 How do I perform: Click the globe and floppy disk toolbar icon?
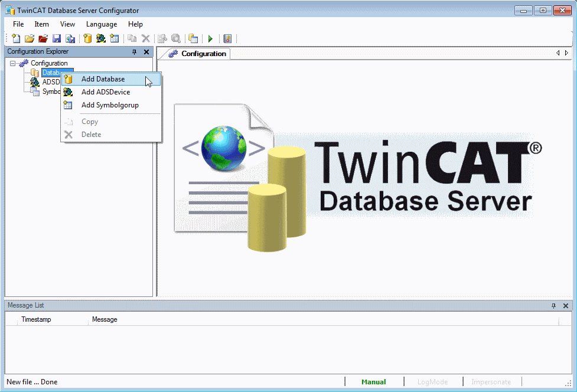(70, 38)
